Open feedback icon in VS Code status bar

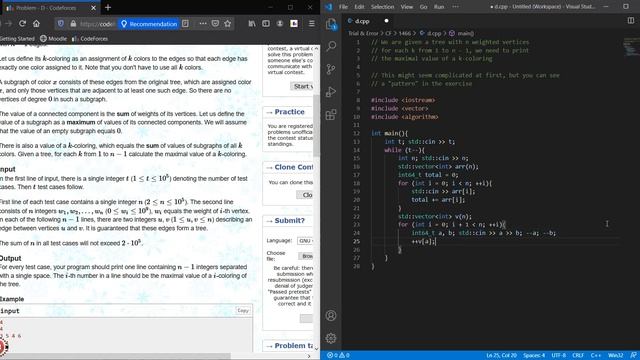point(633,355)
